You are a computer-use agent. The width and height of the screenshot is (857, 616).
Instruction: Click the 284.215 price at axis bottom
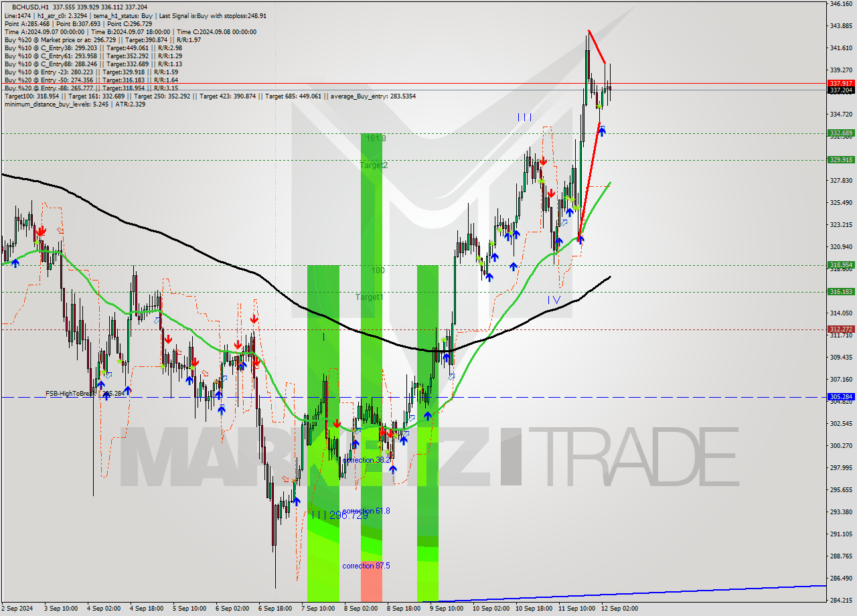841,600
